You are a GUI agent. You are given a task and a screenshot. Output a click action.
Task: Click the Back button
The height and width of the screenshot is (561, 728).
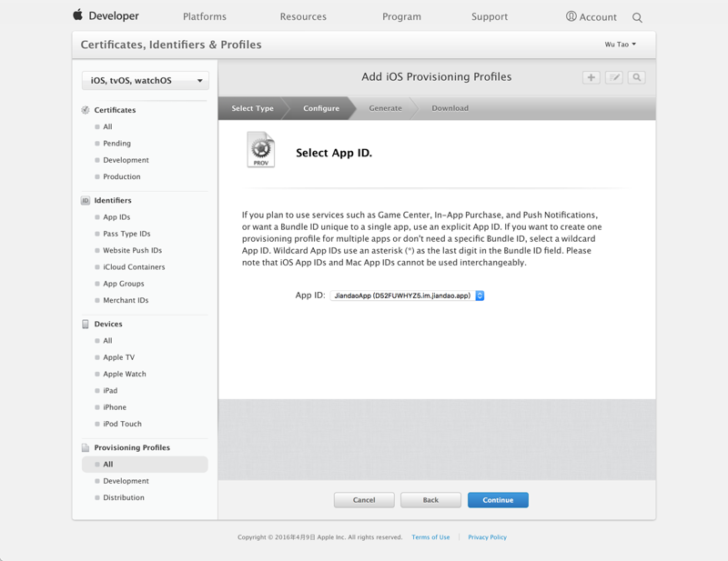pos(430,500)
